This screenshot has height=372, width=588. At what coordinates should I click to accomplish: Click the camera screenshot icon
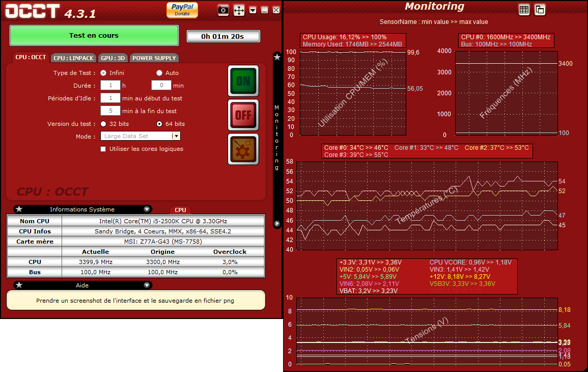click(x=223, y=10)
